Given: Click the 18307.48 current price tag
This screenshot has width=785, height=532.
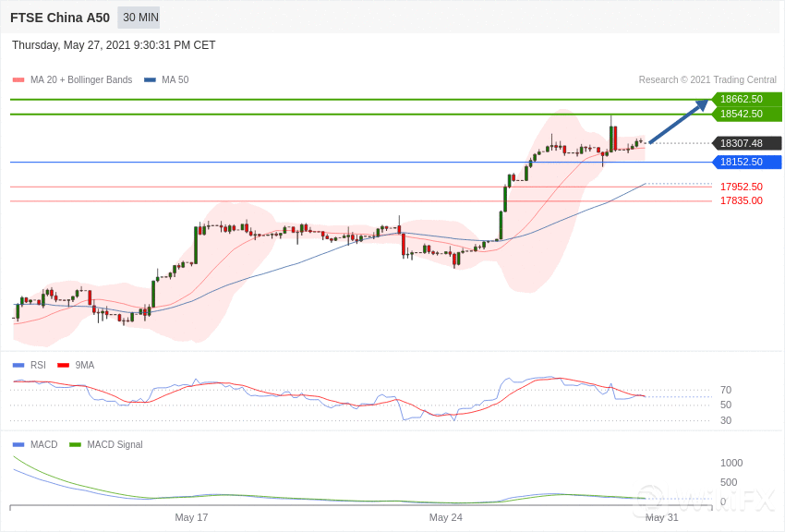Looking at the screenshot, I should [745, 143].
